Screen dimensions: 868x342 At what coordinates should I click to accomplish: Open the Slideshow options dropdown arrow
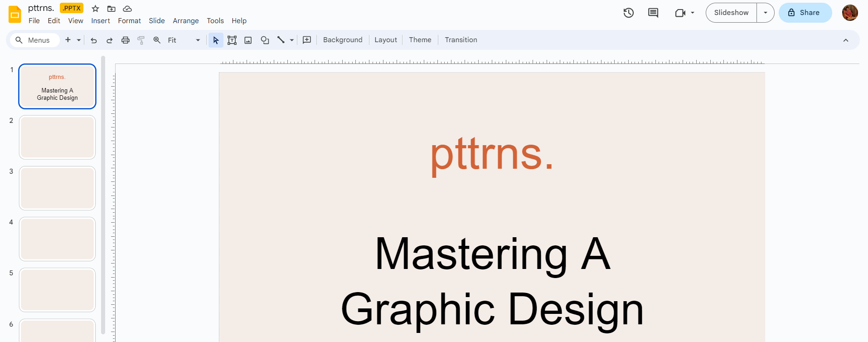tap(766, 13)
